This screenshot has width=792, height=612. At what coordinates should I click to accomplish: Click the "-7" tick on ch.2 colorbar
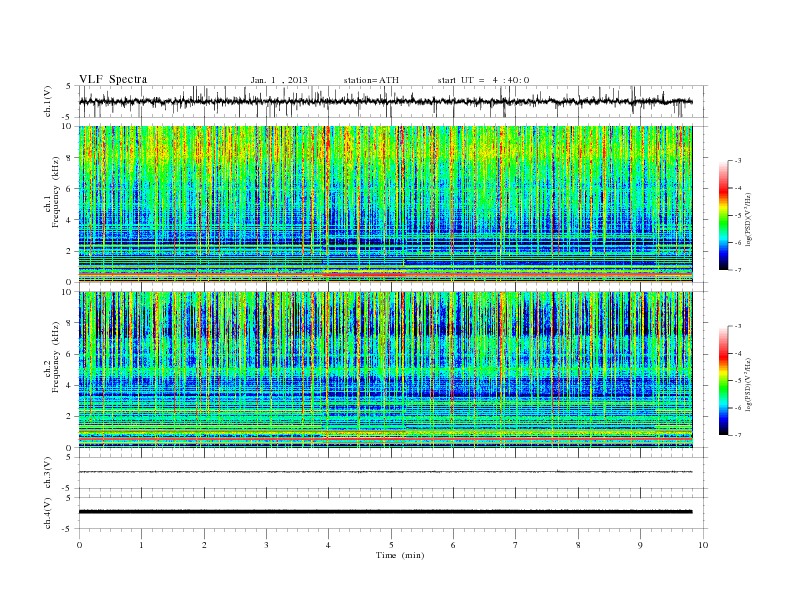pos(738,435)
